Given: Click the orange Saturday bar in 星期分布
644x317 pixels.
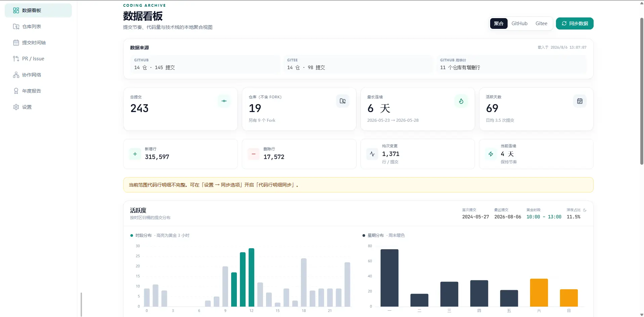Looking at the screenshot, I should (539, 293).
